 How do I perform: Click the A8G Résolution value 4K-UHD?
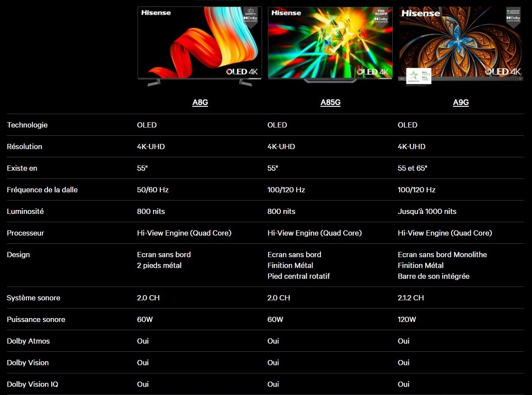pyautogui.click(x=151, y=147)
